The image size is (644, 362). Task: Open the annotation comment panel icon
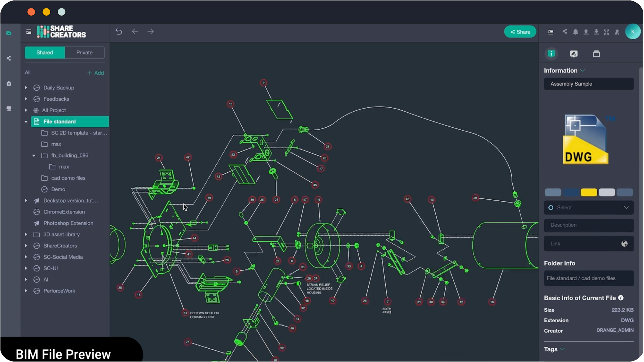point(573,54)
